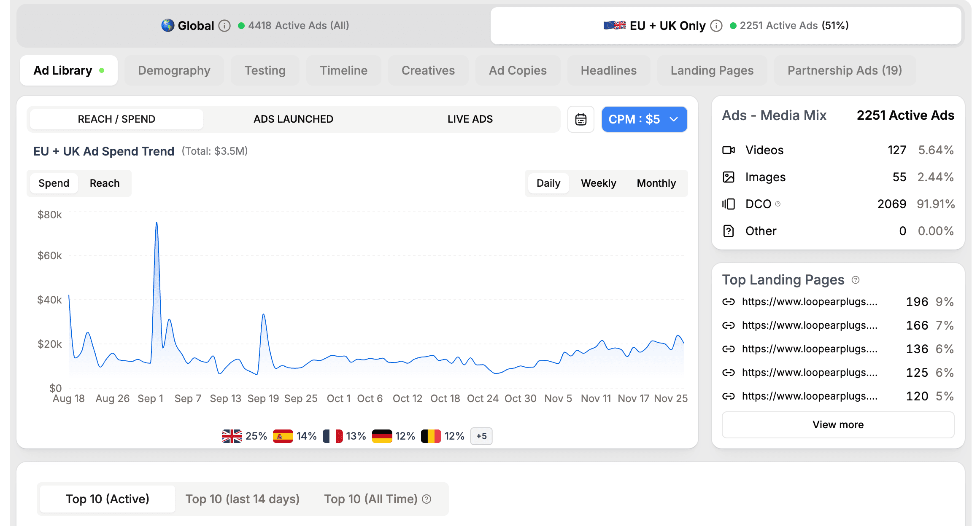Click the Top Landing Pages help icon

pyautogui.click(x=856, y=280)
